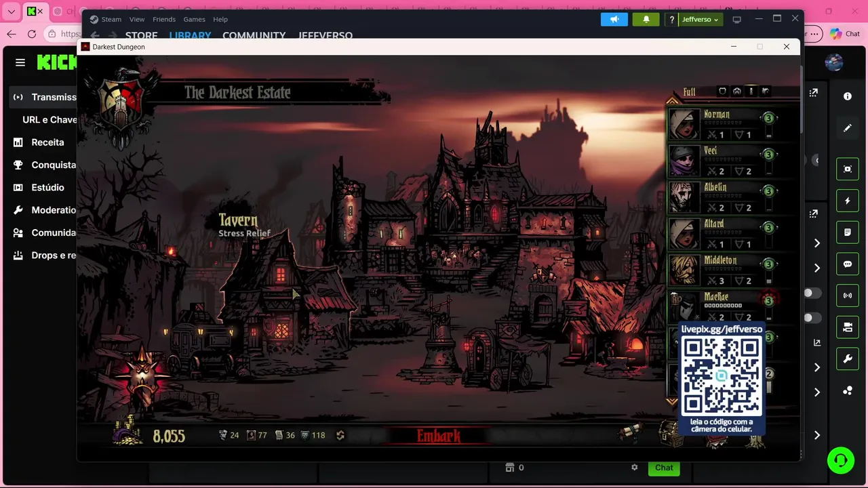Open Kick hamburger sidebar menu

tap(20, 62)
